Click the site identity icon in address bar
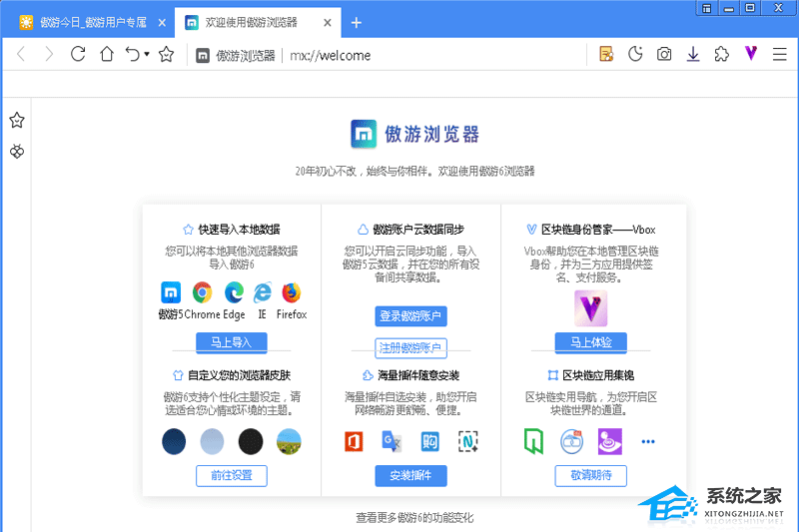 203,55
